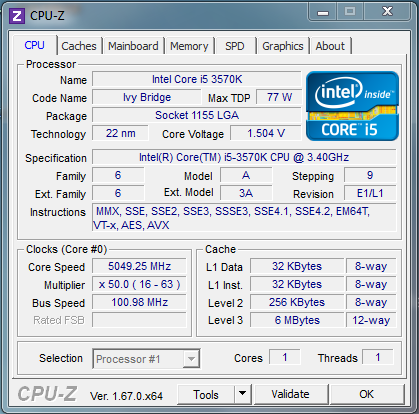
Task: Click the Ext. Model value 3A
Action: tap(246, 193)
